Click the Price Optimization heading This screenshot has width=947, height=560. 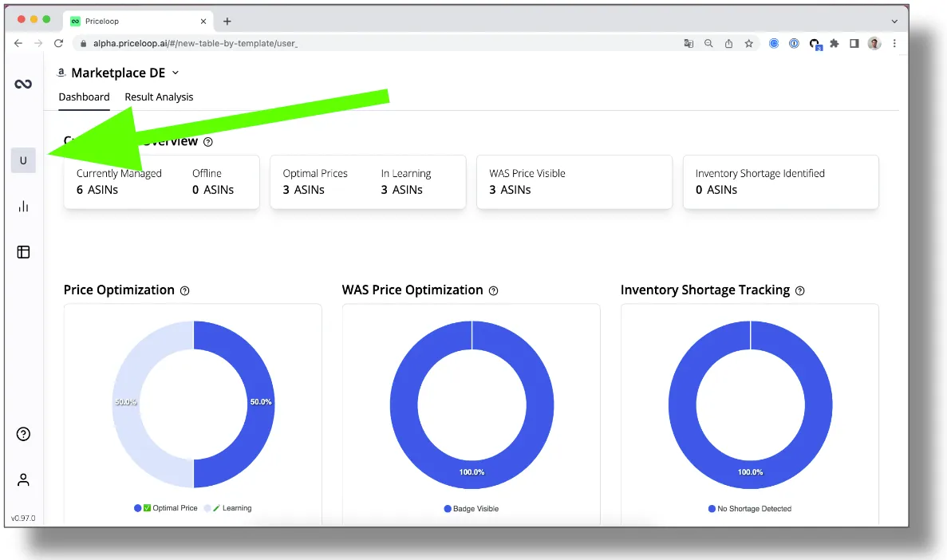pos(119,290)
